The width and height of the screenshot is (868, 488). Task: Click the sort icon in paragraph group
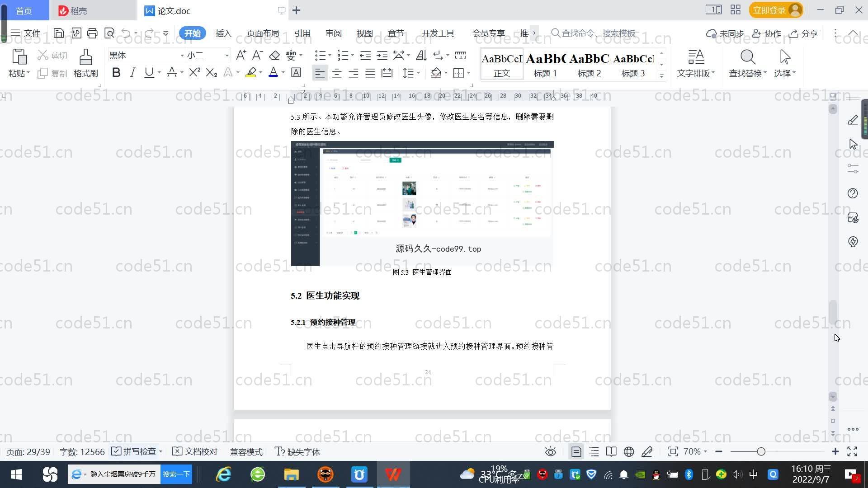click(x=421, y=55)
